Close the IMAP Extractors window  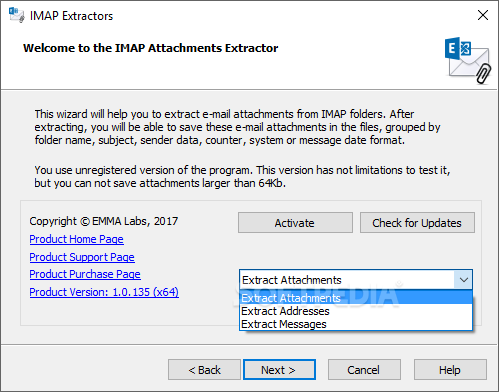point(483,15)
